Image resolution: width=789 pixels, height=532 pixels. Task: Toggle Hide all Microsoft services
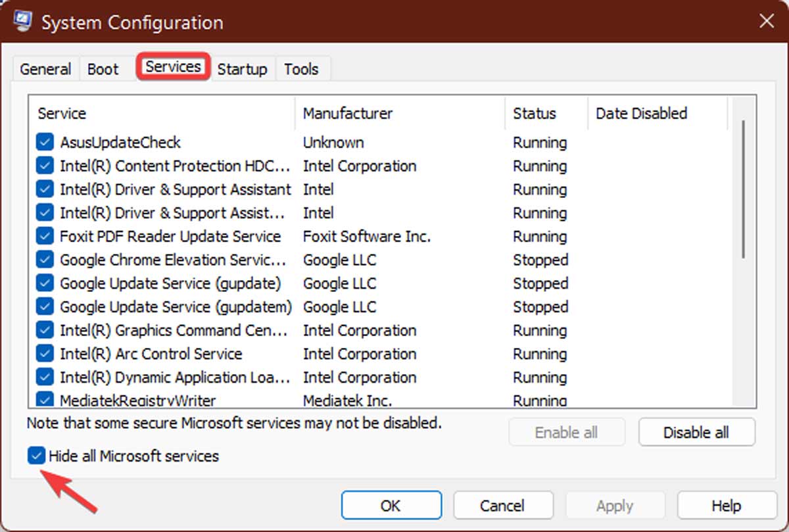(37, 456)
